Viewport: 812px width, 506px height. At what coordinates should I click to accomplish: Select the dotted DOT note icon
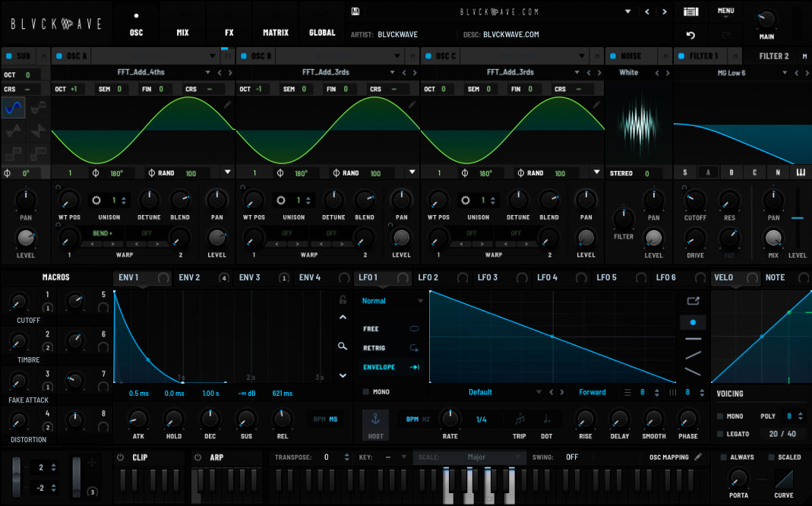(x=546, y=419)
